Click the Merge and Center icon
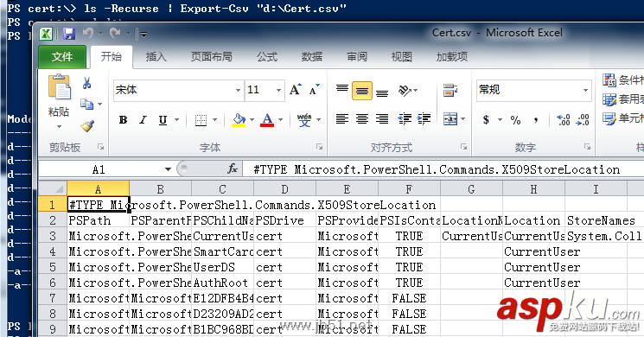The height and width of the screenshot is (337, 644). pyautogui.click(x=450, y=119)
